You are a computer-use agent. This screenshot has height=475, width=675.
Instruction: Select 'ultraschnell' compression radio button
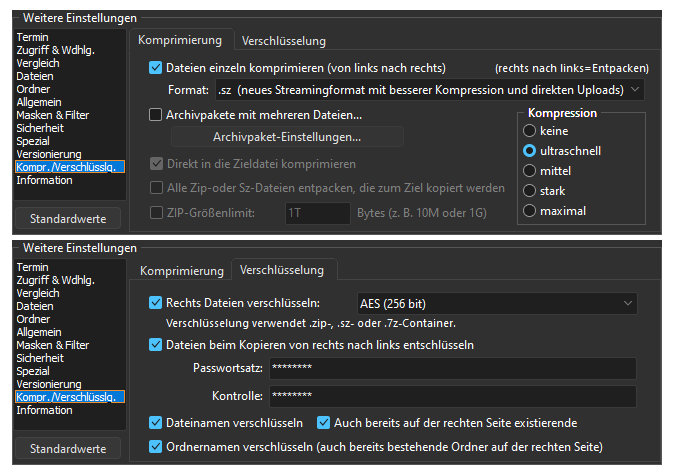pos(530,151)
